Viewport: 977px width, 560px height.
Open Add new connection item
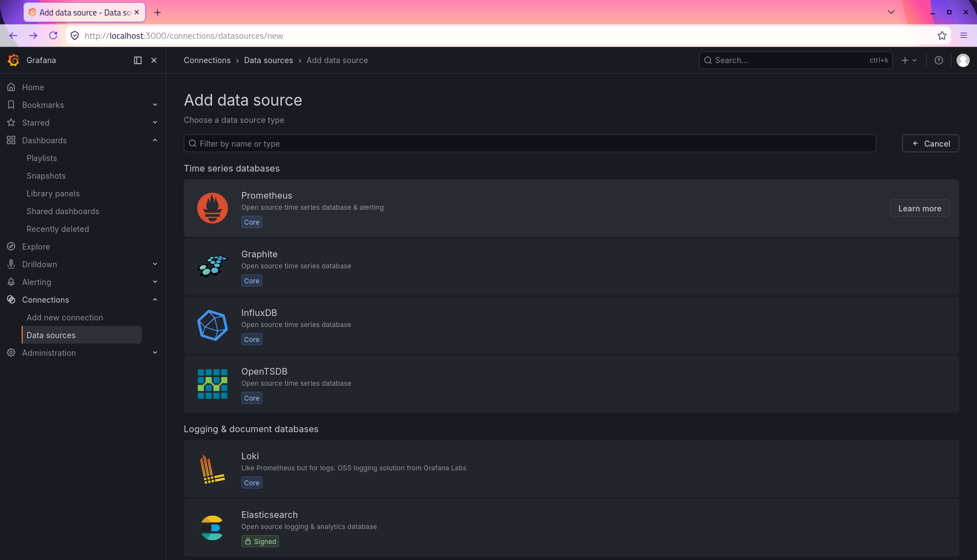click(65, 318)
